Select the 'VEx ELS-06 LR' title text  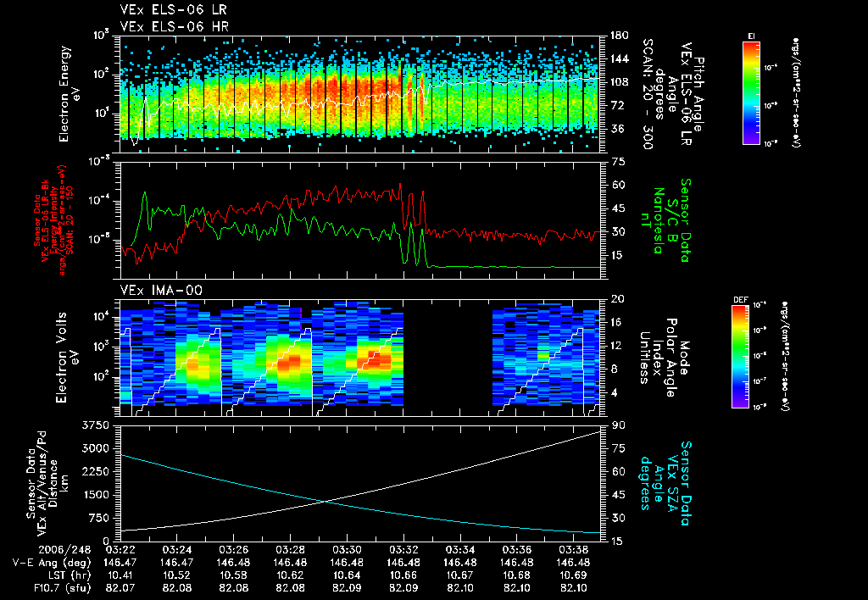coord(173,10)
